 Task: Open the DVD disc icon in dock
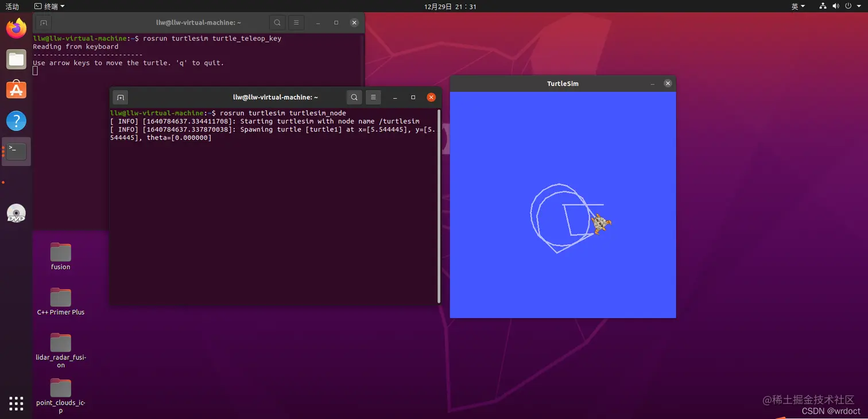pos(16,214)
